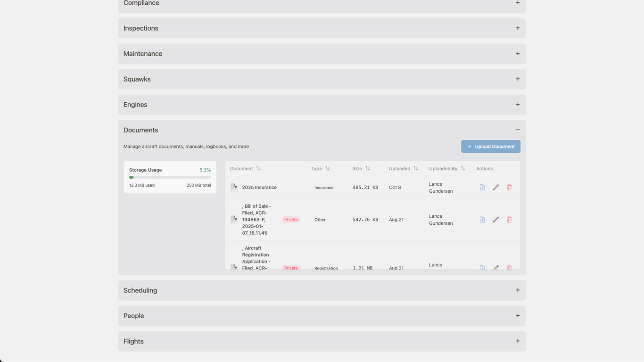Screen dimensions: 644x362
Task: Click the Bill of Sale file icon
Action: [234, 219]
